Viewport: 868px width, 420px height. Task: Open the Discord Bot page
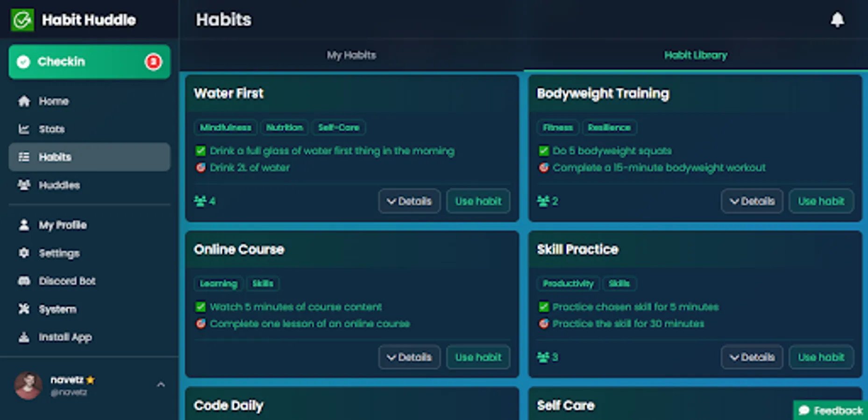67,281
